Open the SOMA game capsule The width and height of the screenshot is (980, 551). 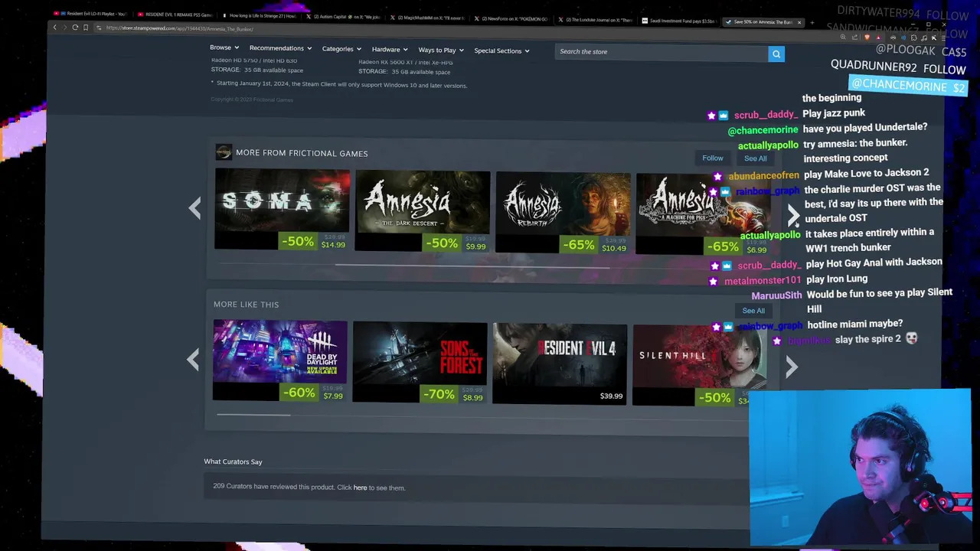coord(282,209)
